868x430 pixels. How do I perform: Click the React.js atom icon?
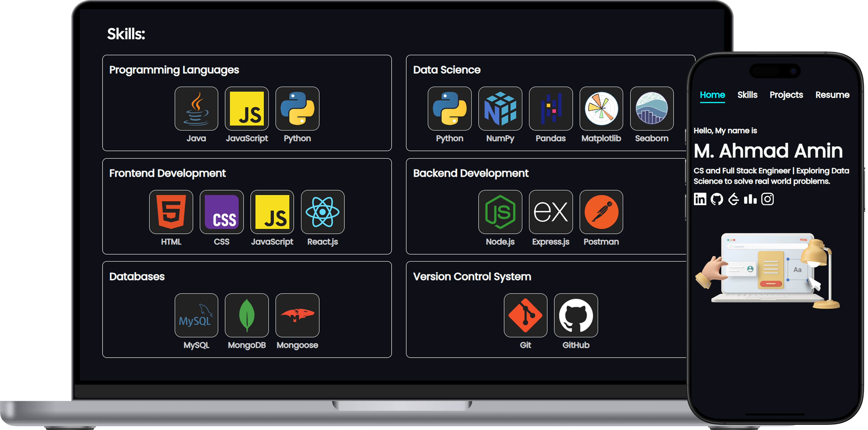[x=323, y=212]
